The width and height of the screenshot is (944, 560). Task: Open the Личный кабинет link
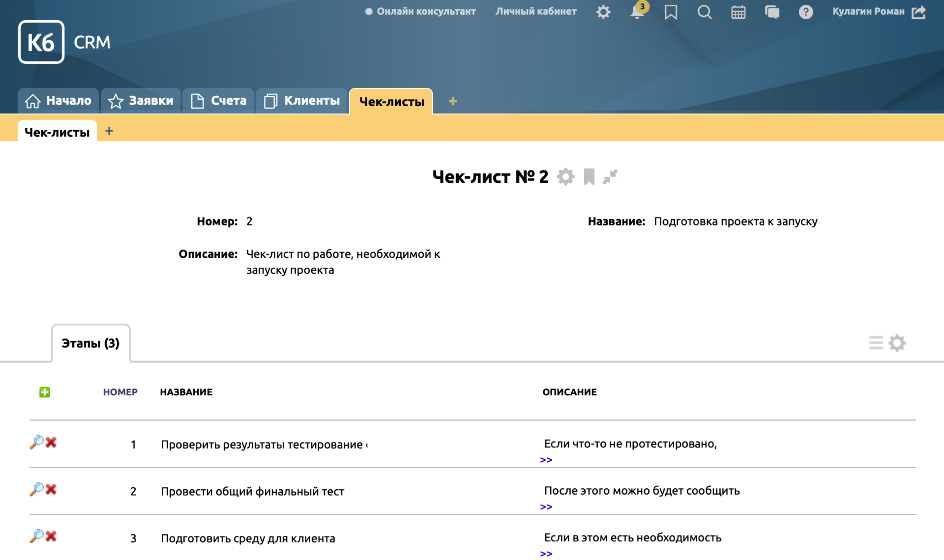coord(535,11)
